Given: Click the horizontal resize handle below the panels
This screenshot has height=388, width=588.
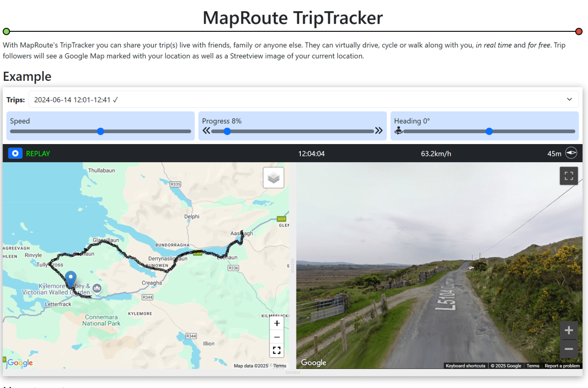Looking at the screenshot, I should [x=293, y=373].
